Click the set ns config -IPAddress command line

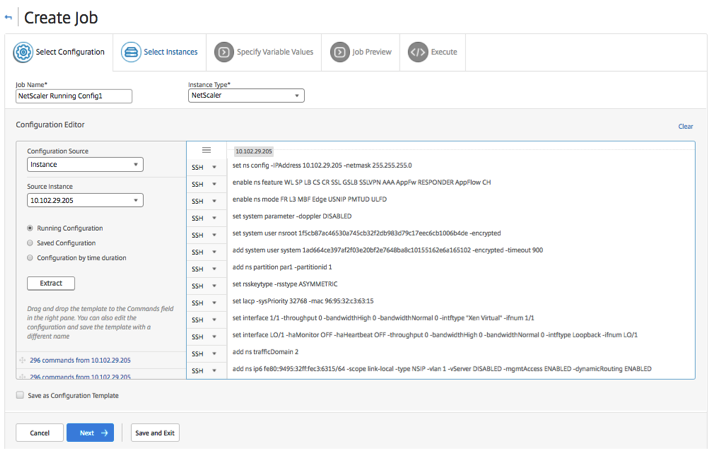tap(322, 165)
